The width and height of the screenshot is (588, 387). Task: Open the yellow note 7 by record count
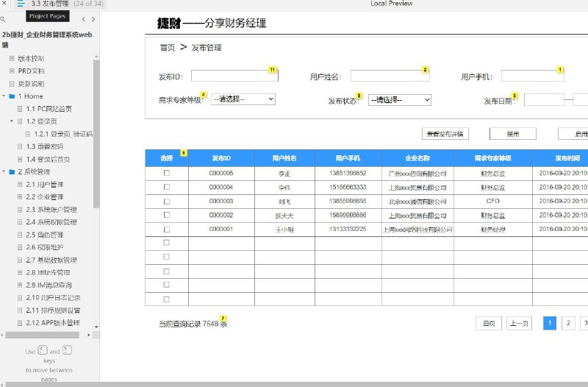point(223,319)
